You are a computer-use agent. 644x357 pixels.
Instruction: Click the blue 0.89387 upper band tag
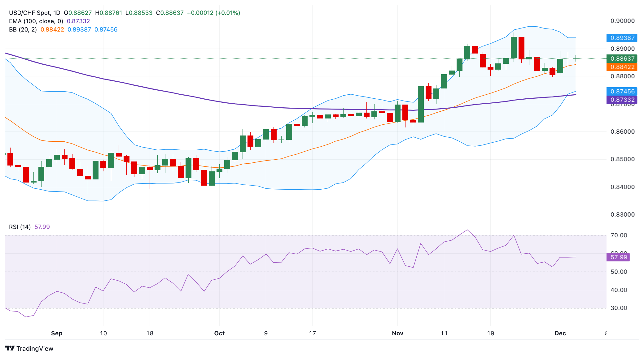click(622, 38)
